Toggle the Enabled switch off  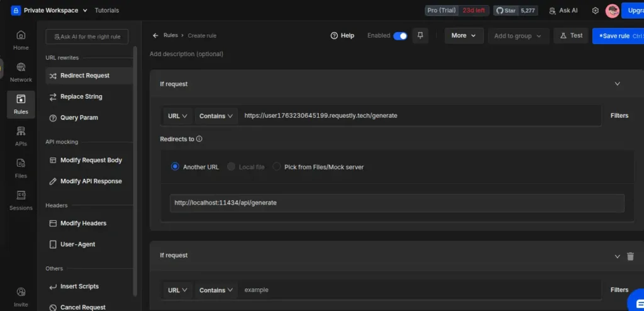[400, 36]
